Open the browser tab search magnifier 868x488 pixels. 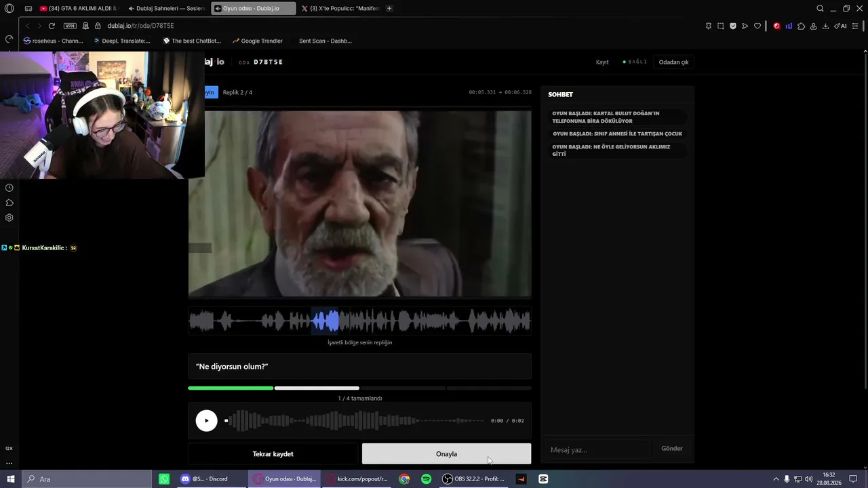[x=820, y=8]
